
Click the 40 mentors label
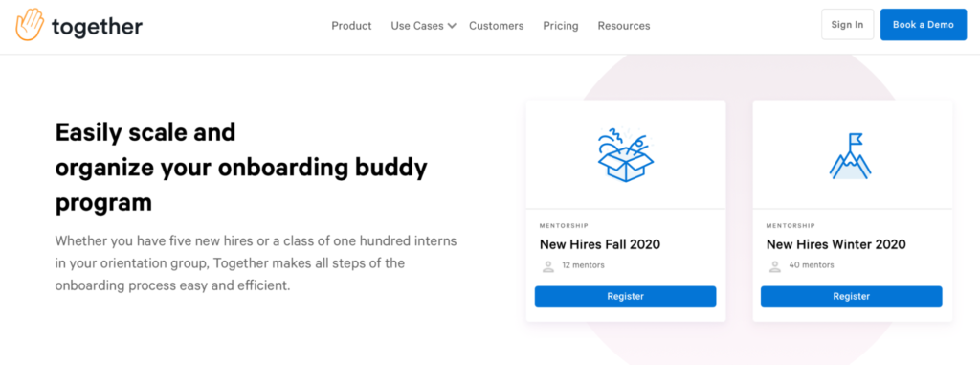click(812, 265)
